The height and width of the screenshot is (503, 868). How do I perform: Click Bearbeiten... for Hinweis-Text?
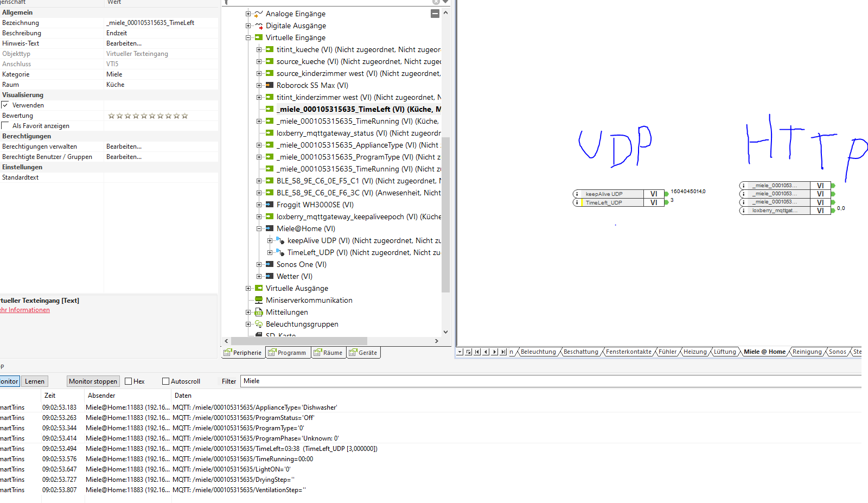(124, 43)
